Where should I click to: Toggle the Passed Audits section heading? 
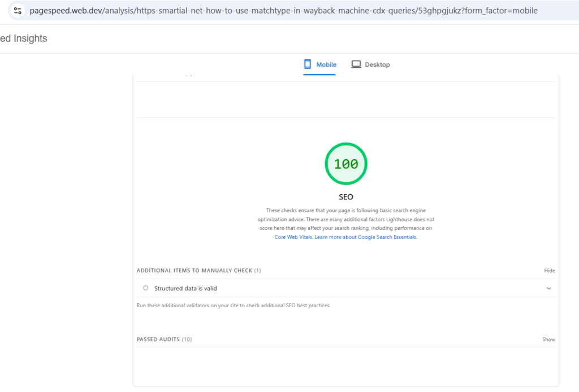[164, 339]
